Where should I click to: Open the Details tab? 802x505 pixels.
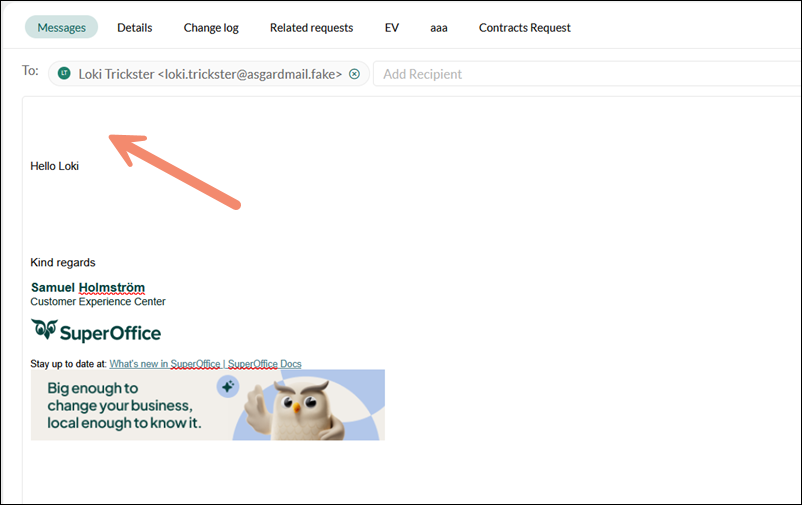pos(134,27)
